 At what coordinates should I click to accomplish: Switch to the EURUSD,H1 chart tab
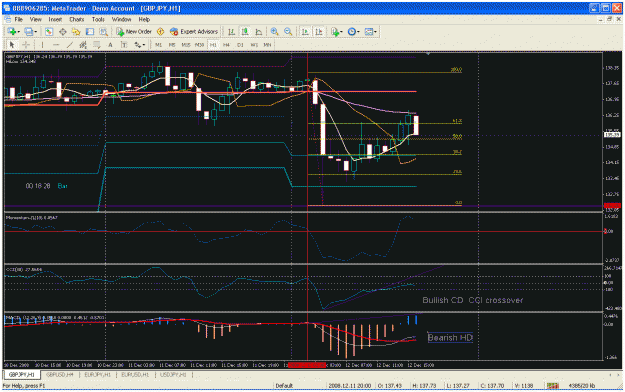click(135, 375)
